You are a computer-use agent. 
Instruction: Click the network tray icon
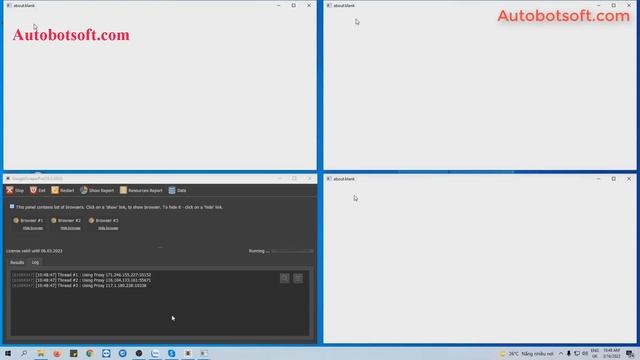pos(577,354)
